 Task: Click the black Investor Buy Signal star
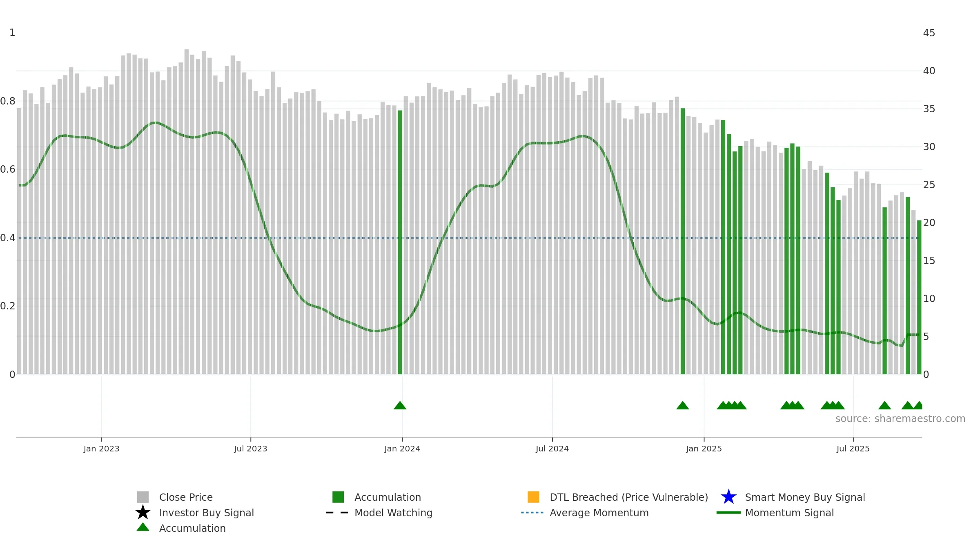pyautogui.click(x=143, y=512)
